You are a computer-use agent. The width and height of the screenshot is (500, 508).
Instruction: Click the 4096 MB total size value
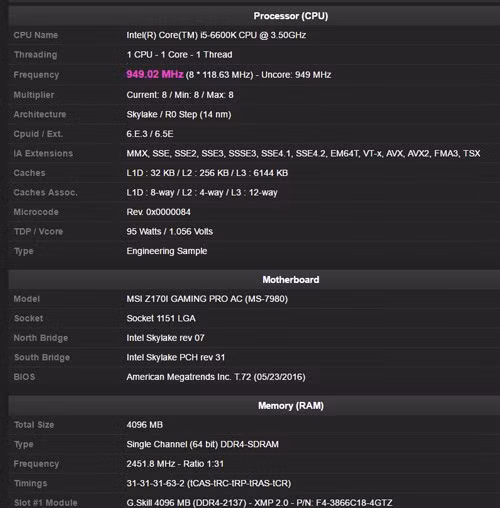coord(145,425)
